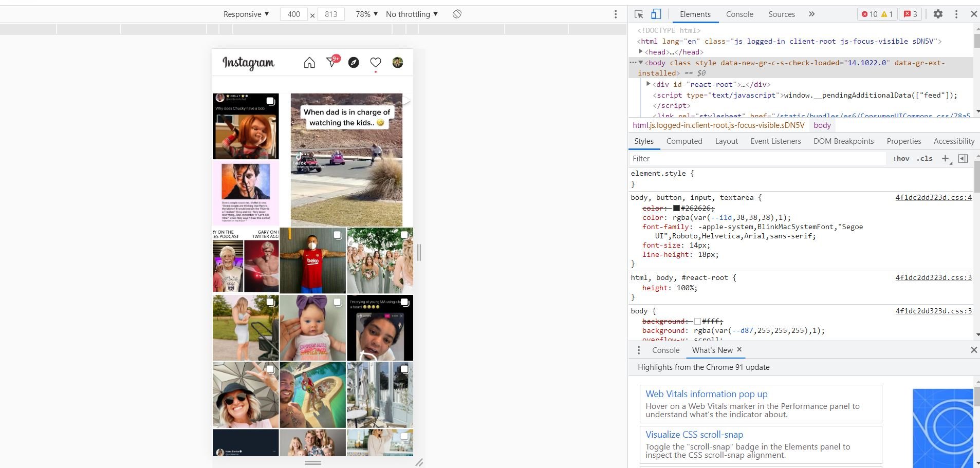
Task: Close the What's New tab
Action: 739,349
